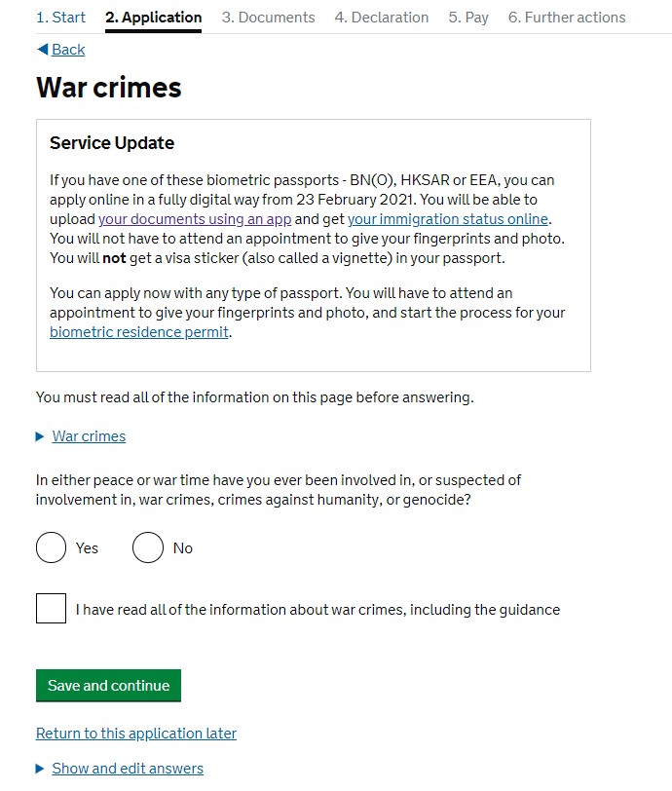This screenshot has width=672, height=791.
Task: Click the Back link
Action: 68,50
